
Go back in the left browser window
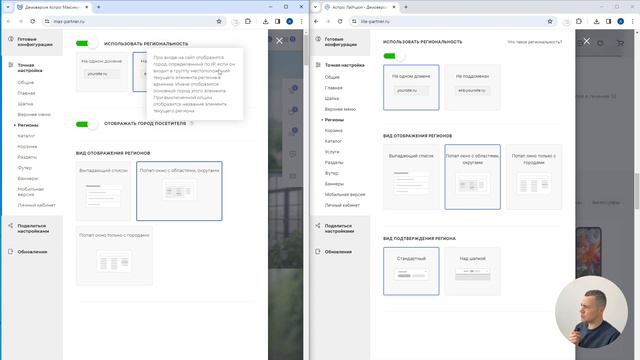point(9,21)
